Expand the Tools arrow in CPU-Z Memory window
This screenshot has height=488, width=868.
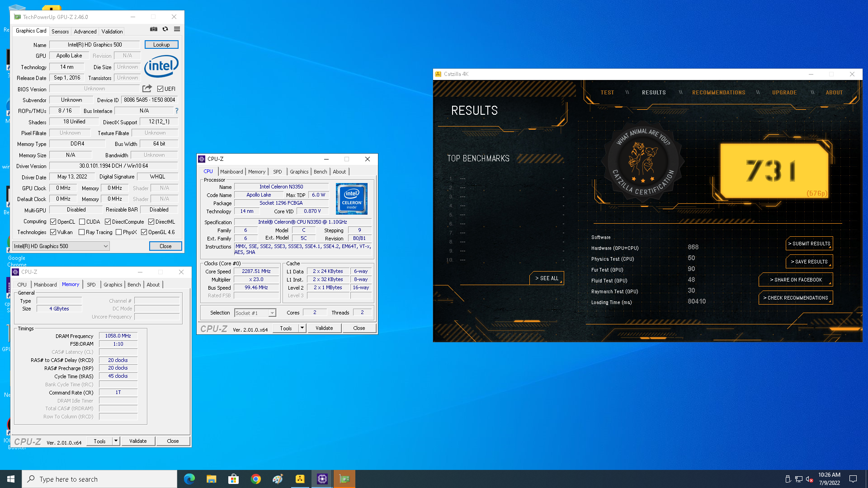[x=116, y=441]
